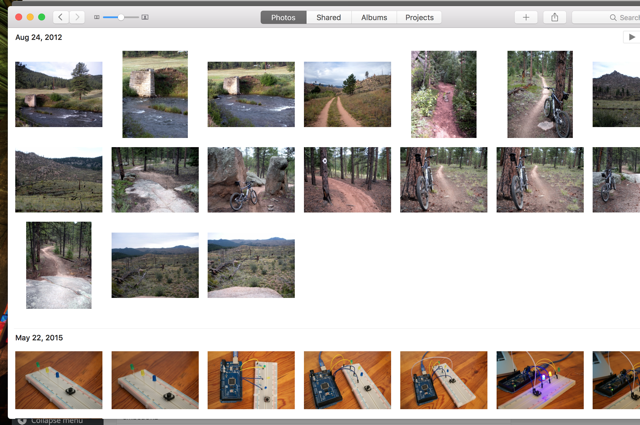Click the plus add button
The height and width of the screenshot is (425, 640).
click(526, 17)
